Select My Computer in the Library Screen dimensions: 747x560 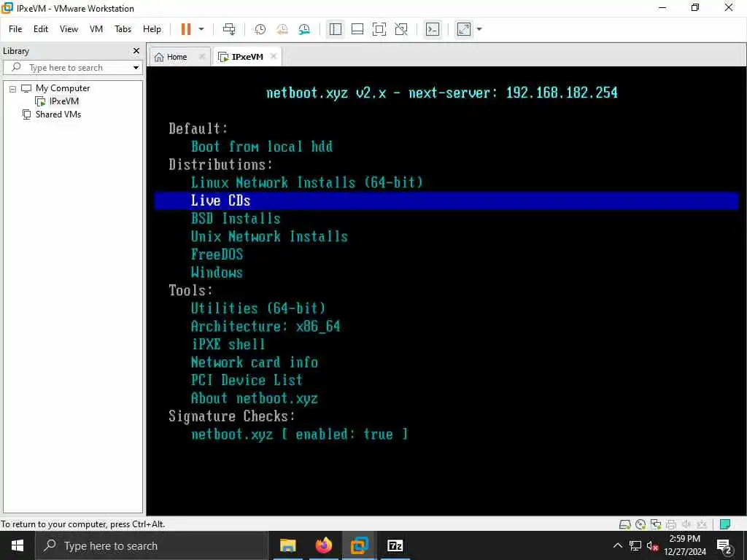tap(63, 88)
